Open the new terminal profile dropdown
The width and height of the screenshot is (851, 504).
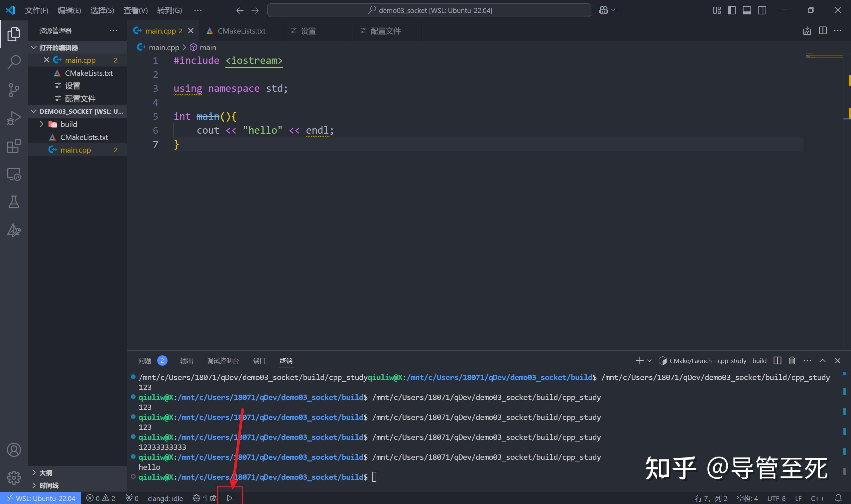pyautogui.click(x=649, y=360)
